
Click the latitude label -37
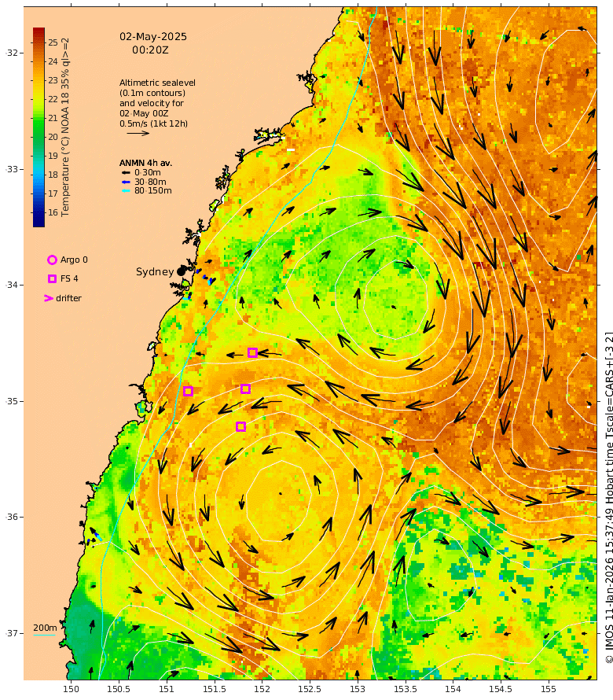[12, 633]
